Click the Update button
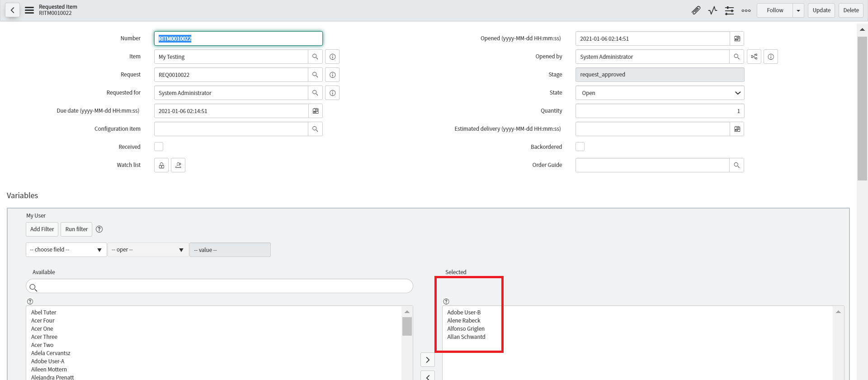 click(821, 10)
